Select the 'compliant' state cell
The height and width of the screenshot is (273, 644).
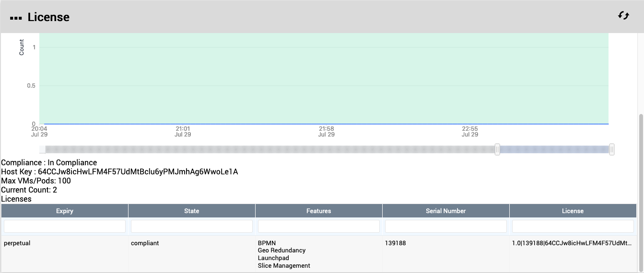(x=145, y=243)
